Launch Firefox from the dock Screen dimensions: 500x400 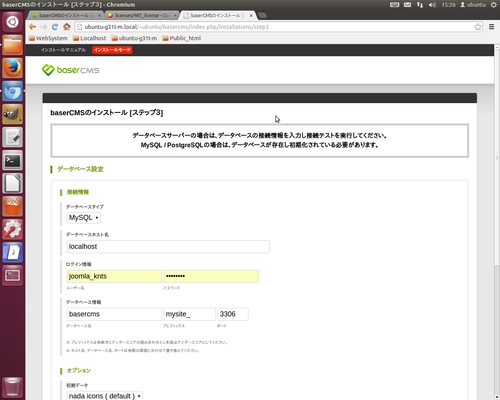[13, 68]
